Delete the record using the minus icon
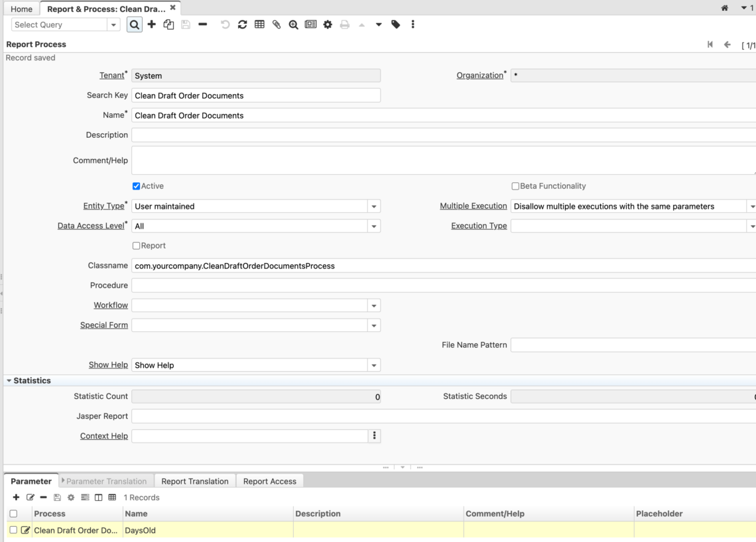The width and height of the screenshot is (756, 542). pyautogui.click(x=202, y=24)
